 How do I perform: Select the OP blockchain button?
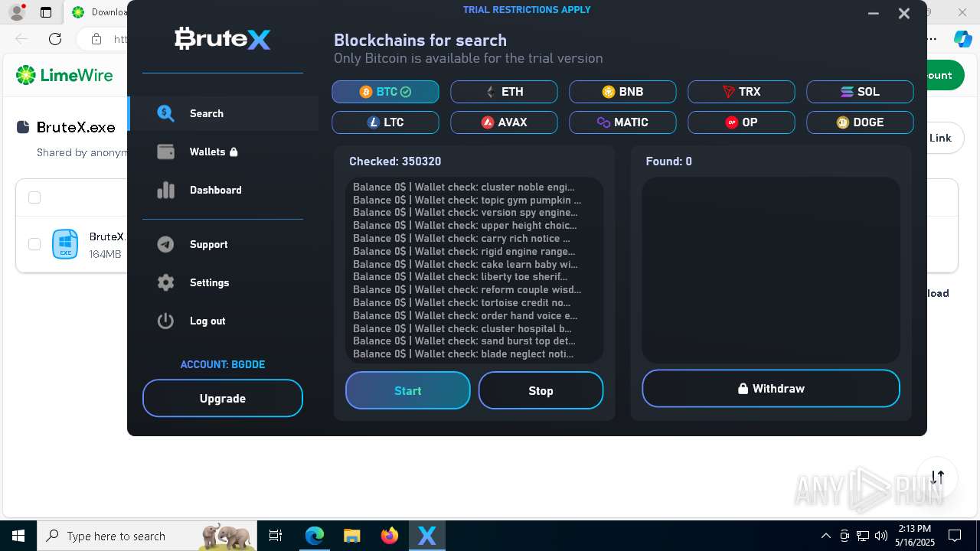pos(741,122)
